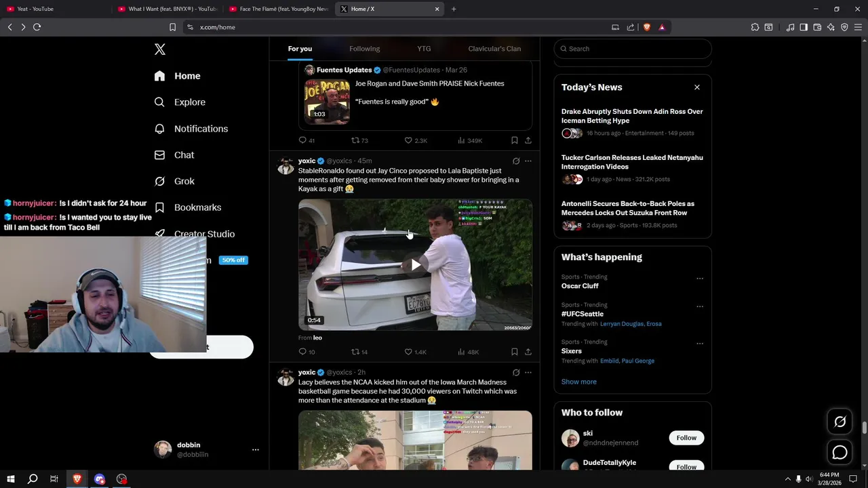
Task: Open Windows taskbar search
Action: 33,479
